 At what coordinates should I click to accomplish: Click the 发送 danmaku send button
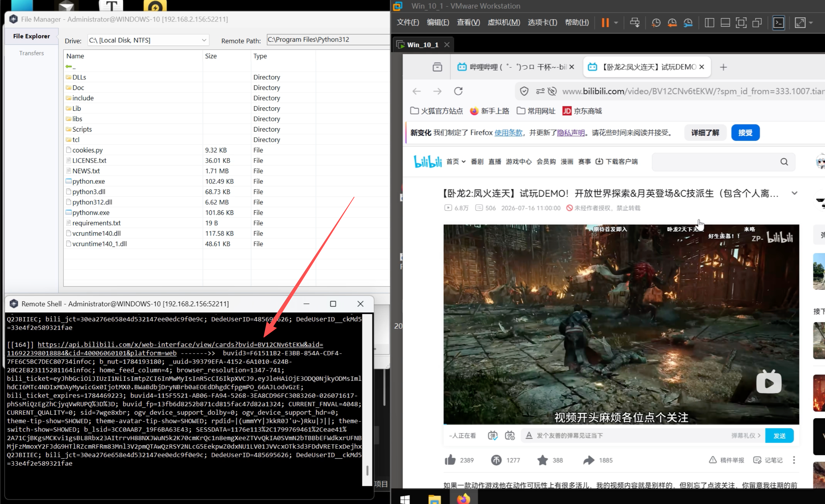pos(779,436)
